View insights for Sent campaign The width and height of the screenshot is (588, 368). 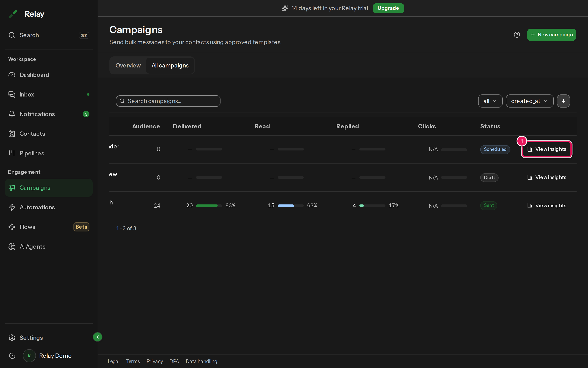coord(547,206)
